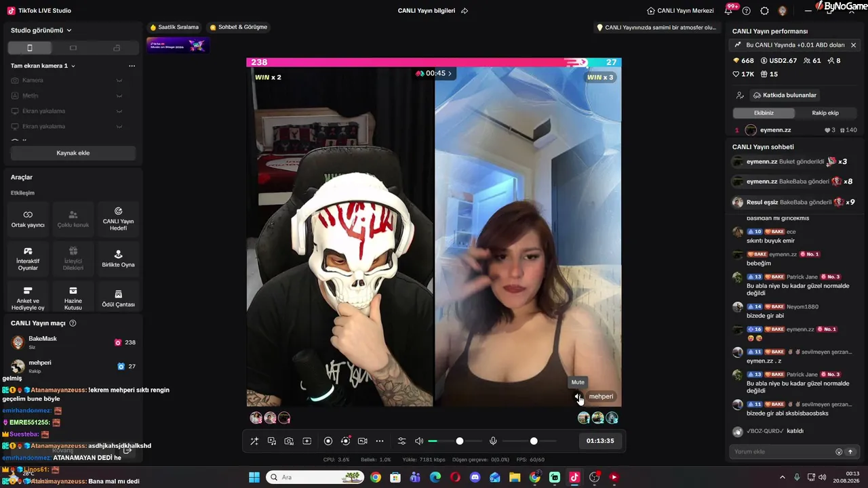This screenshot has width=868, height=488.
Task: Open scene options three dots menu
Action: 132,66
